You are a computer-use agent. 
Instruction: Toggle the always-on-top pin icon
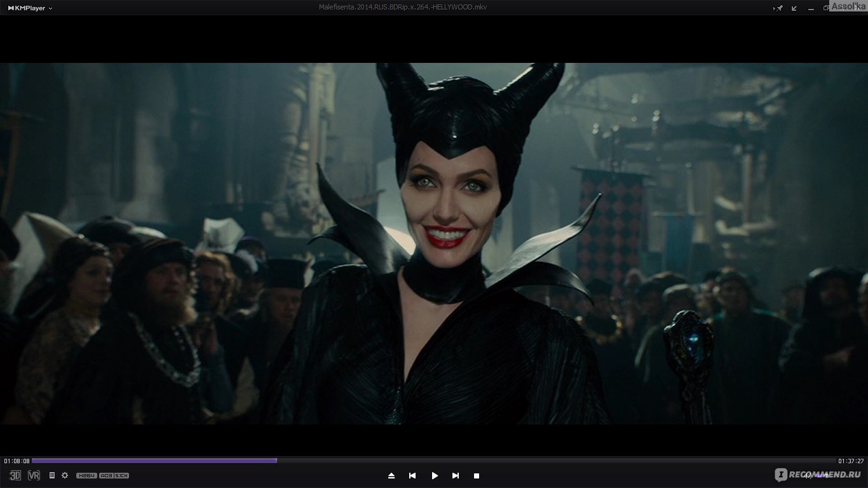click(778, 8)
